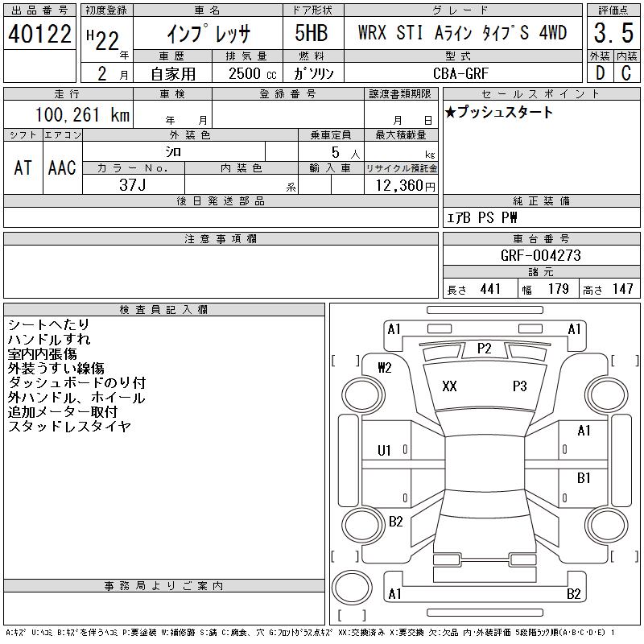
Task: Click the W2 mark on front fender
Action: pos(385,368)
